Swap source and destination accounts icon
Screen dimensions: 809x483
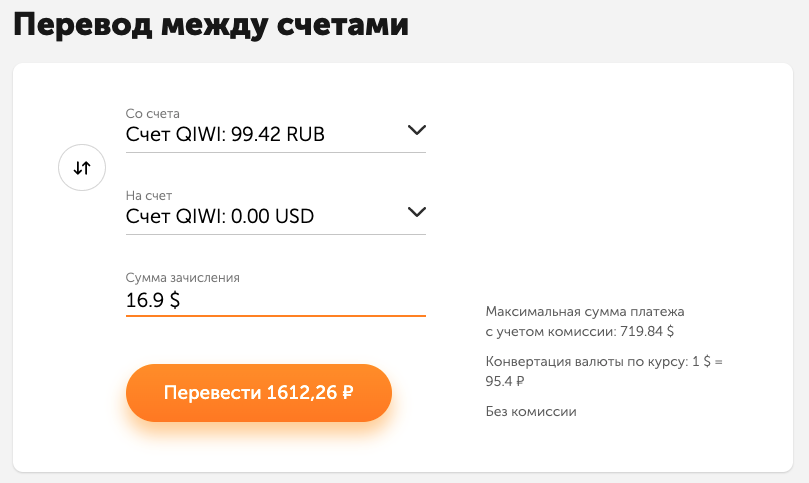pos(82,168)
